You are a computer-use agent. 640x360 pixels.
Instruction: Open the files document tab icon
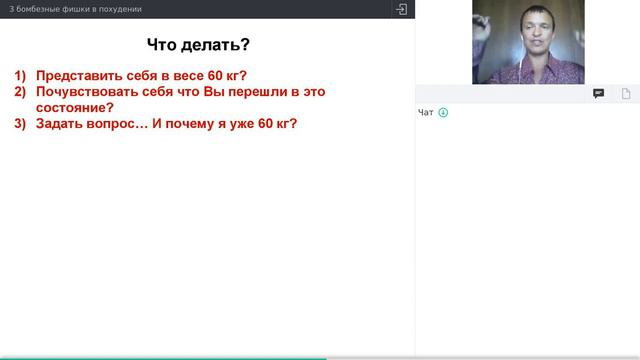click(626, 94)
